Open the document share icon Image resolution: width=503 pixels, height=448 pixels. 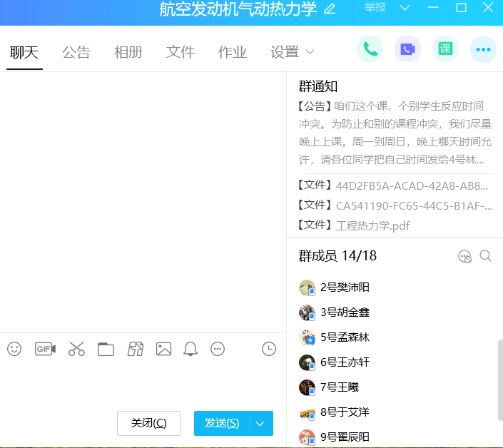point(136,349)
